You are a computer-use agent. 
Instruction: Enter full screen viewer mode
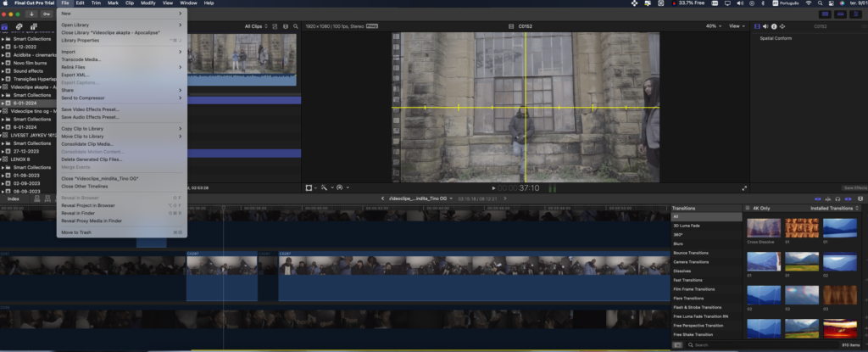click(x=744, y=188)
